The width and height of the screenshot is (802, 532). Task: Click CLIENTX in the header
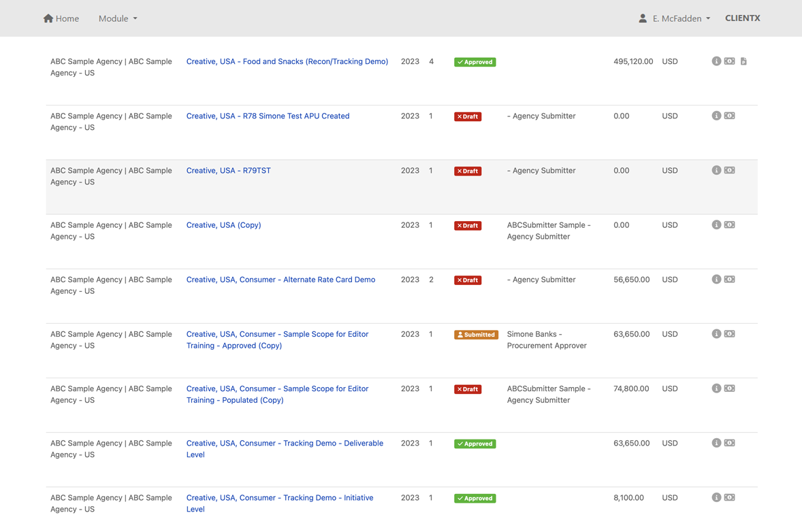[742, 18]
